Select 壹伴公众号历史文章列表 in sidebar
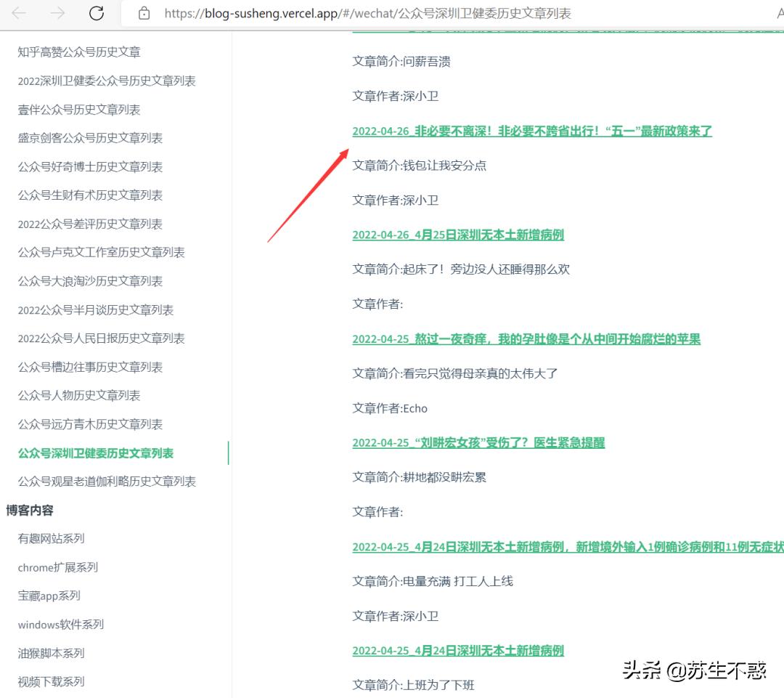 point(79,110)
